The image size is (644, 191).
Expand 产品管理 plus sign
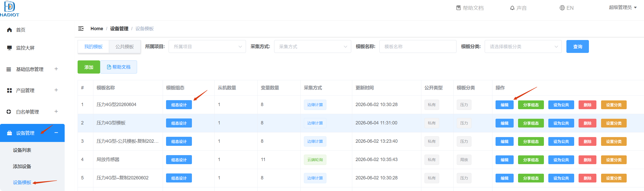[x=56, y=90]
